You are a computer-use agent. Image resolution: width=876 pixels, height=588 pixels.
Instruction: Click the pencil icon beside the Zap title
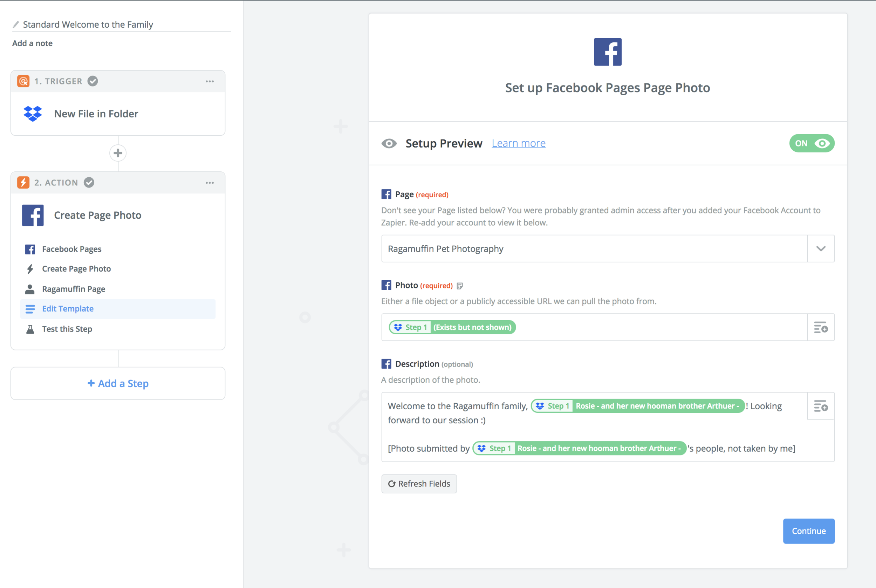[x=16, y=25]
